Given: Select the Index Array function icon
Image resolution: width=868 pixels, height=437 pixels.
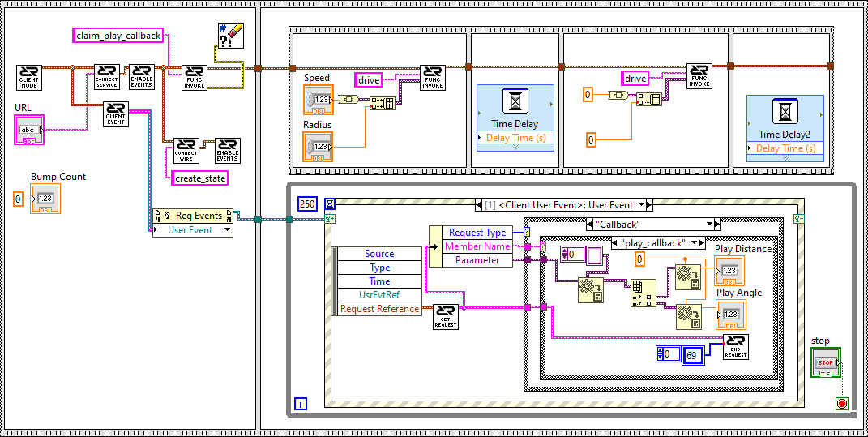Looking at the screenshot, I should (x=643, y=293).
